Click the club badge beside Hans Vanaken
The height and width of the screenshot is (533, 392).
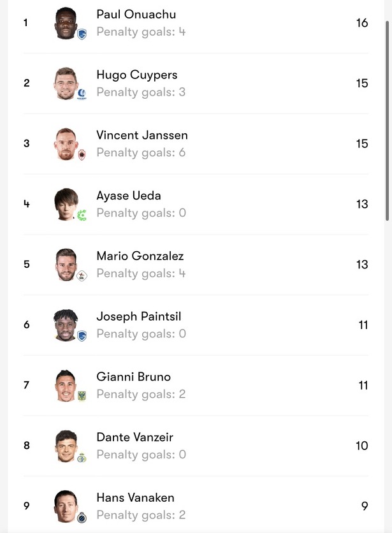point(82,518)
